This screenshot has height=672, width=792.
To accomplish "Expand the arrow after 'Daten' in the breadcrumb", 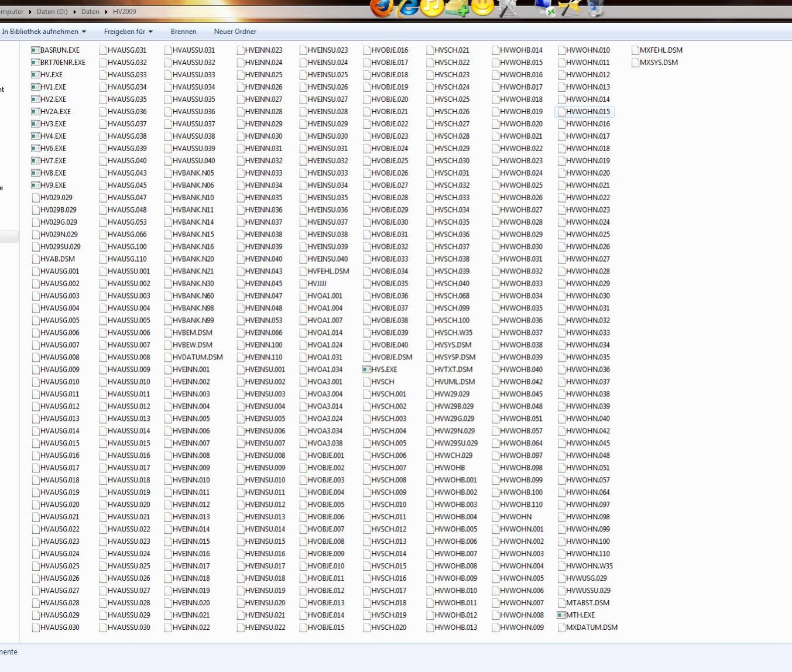I will [107, 12].
